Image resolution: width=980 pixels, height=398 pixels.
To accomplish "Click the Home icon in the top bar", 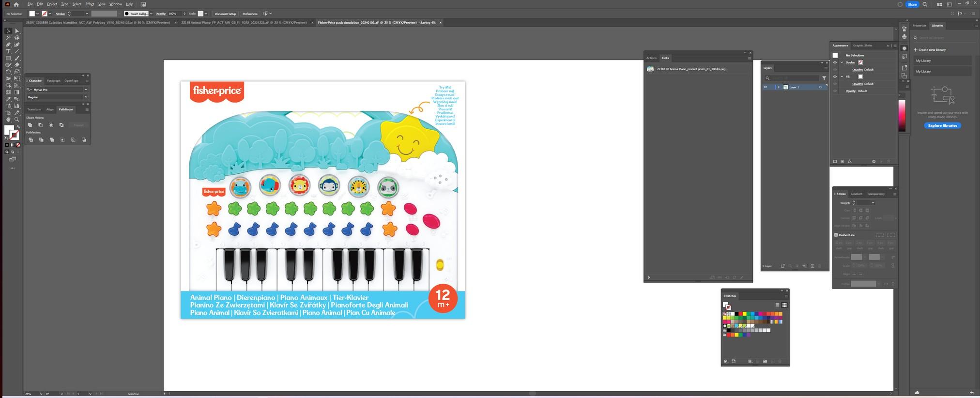I will pos(16,4).
